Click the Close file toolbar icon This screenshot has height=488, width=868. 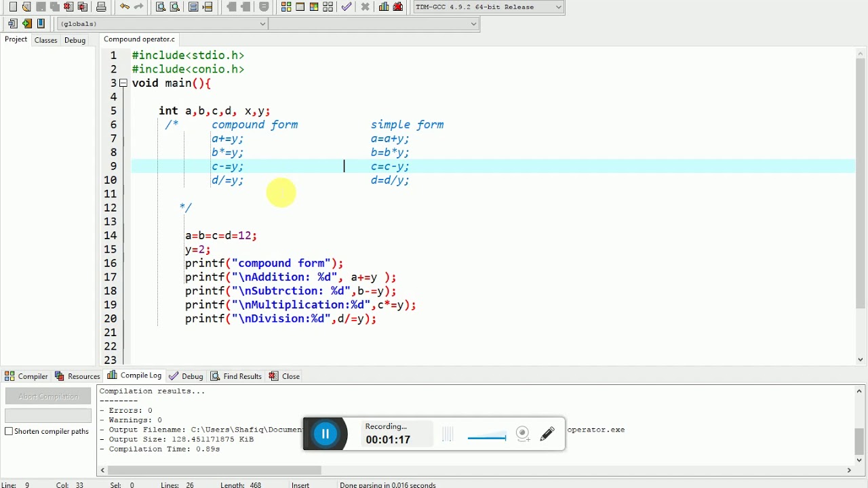click(x=68, y=7)
